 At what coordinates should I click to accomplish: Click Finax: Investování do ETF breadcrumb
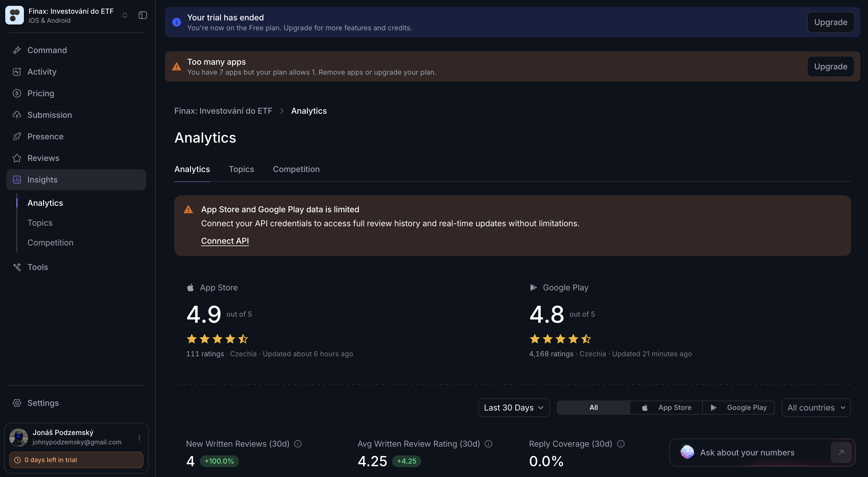tap(223, 111)
